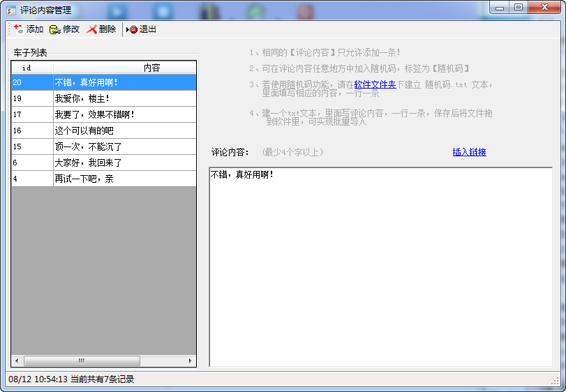Select the comment 顶一次，不能沉了

[x=125, y=146]
